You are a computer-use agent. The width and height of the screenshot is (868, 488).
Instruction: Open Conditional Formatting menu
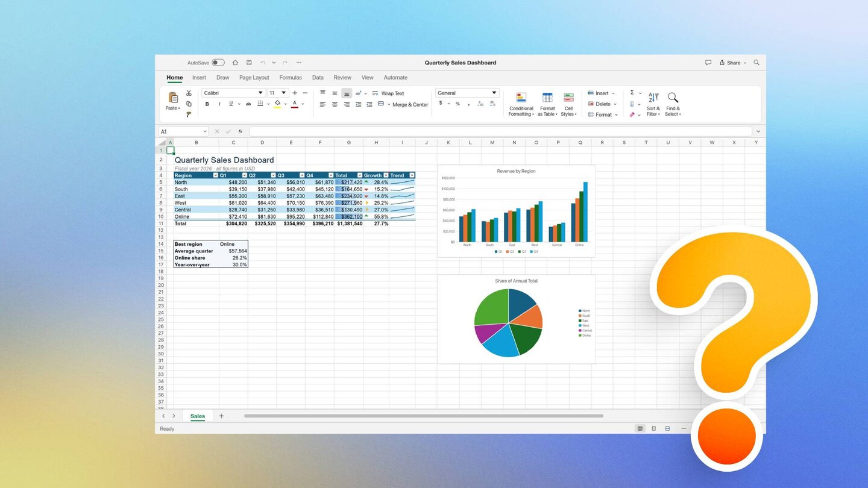(x=521, y=104)
